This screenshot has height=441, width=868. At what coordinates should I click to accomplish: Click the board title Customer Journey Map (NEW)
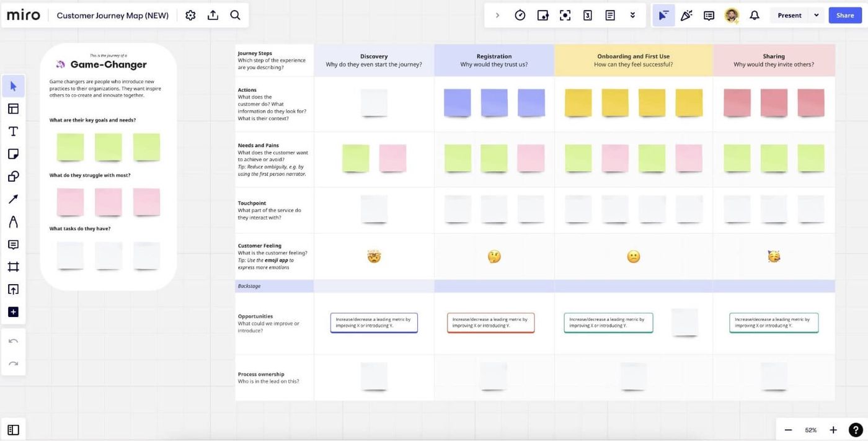click(113, 16)
